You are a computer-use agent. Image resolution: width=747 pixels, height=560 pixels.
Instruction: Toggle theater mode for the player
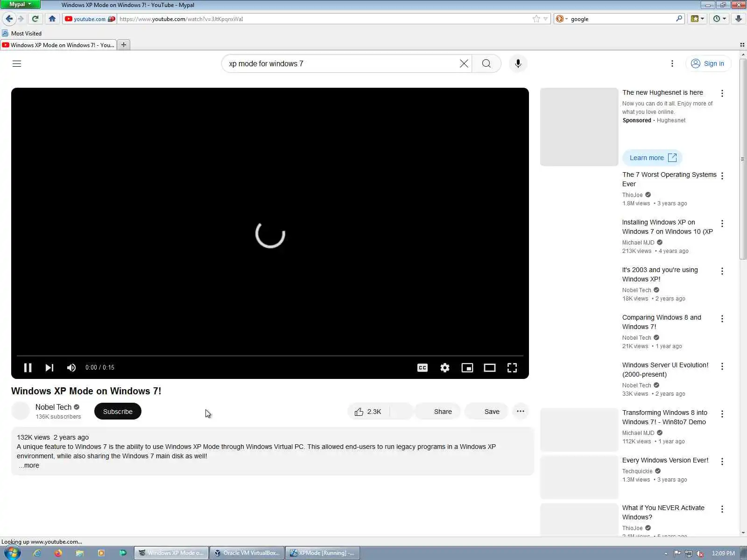tap(490, 368)
